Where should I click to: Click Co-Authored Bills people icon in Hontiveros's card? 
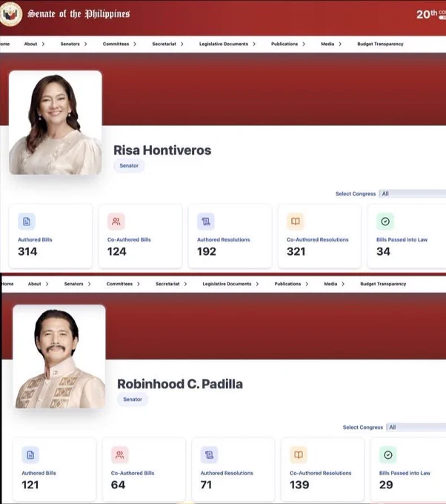pos(116,222)
